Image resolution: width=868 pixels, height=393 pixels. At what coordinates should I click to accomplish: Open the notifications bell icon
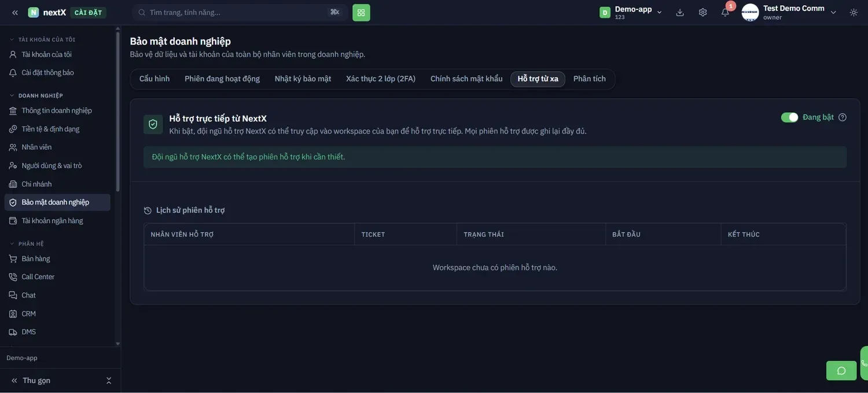[x=725, y=13]
